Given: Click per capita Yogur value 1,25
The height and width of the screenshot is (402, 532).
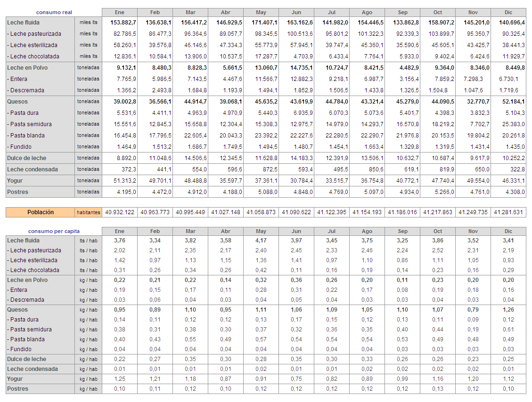Looking at the screenshot, I should [x=119, y=379].
